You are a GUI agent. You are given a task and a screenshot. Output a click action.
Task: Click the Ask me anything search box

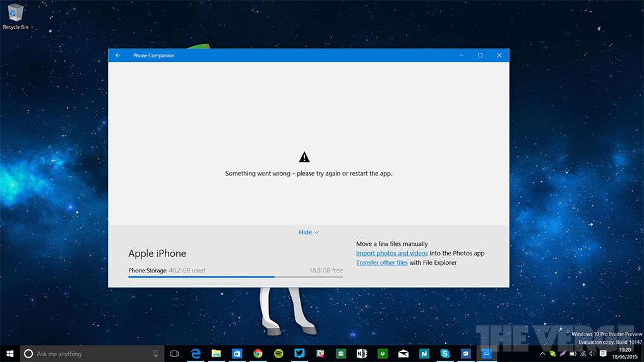(x=92, y=353)
